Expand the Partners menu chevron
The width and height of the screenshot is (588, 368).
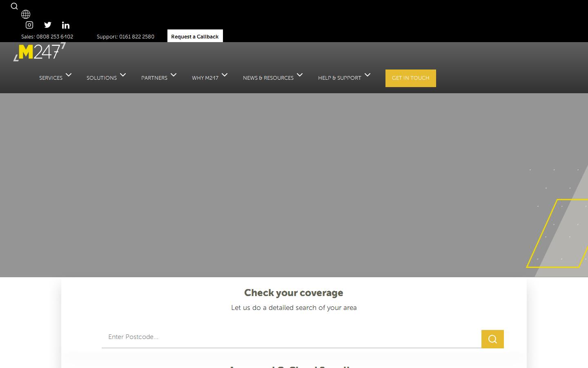coord(174,75)
